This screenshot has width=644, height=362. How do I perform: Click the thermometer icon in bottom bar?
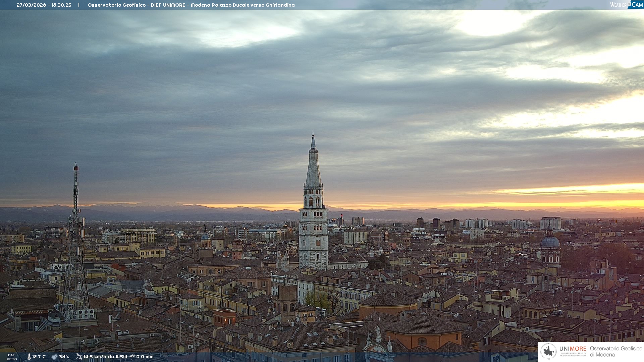click(29, 357)
